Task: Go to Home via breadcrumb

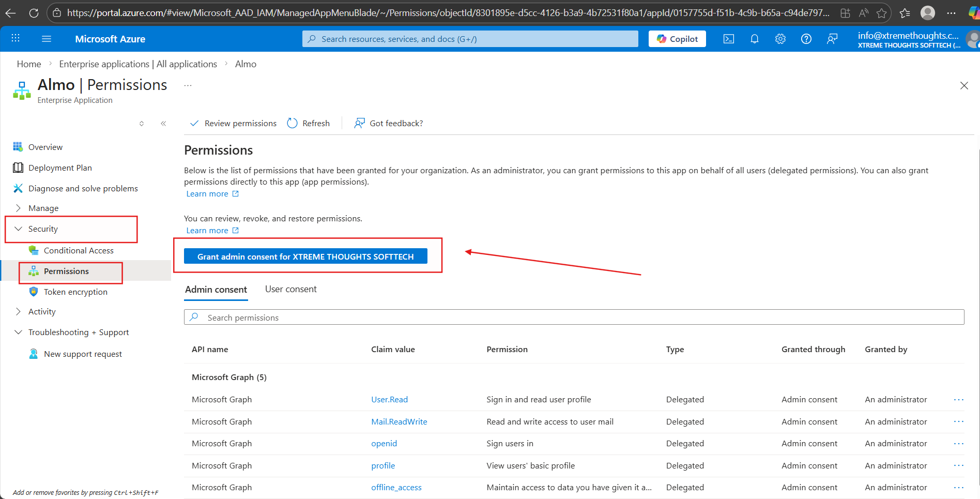Action: pyautogui.click(x=28, y=64)
